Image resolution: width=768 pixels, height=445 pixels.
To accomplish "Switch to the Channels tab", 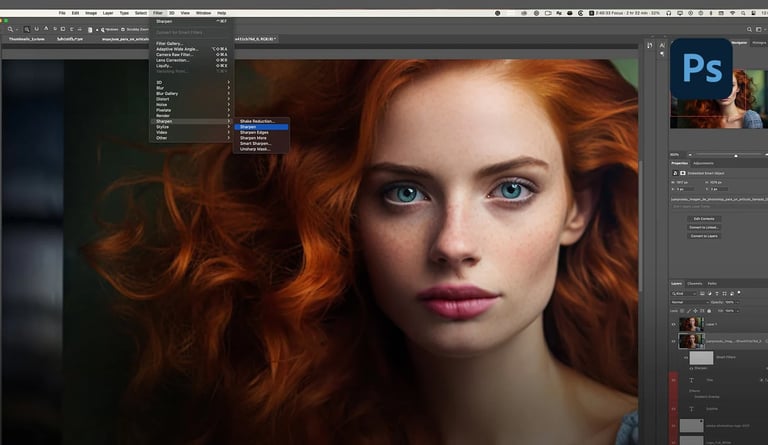I will click(x=695, y=283).
